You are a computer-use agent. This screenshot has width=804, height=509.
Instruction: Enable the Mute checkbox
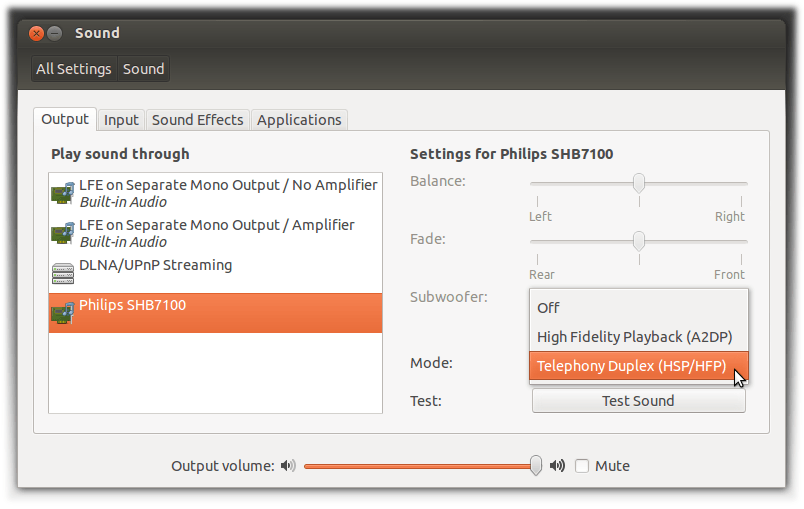(x=582, y=466)
